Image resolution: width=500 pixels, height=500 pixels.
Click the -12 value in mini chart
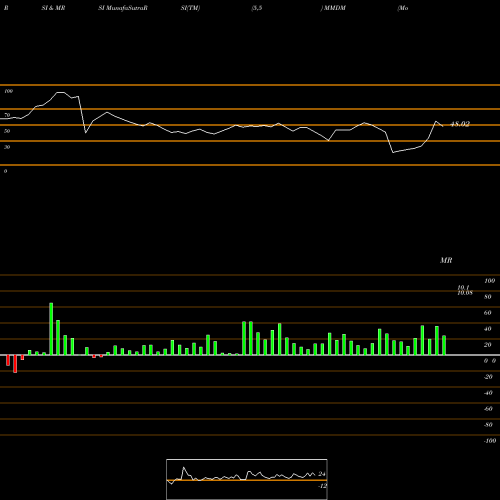click(x=322, y=486)
